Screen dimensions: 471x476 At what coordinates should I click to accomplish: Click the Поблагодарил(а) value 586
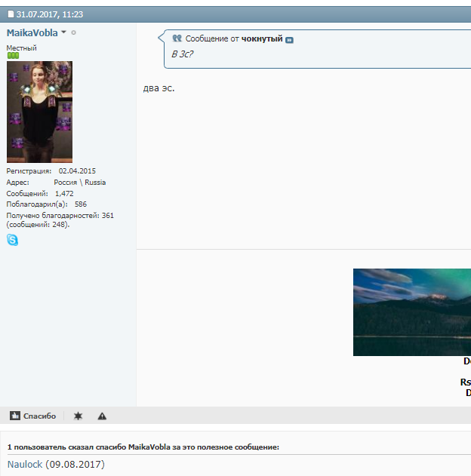pyautogui.click(x=81, y=204)
